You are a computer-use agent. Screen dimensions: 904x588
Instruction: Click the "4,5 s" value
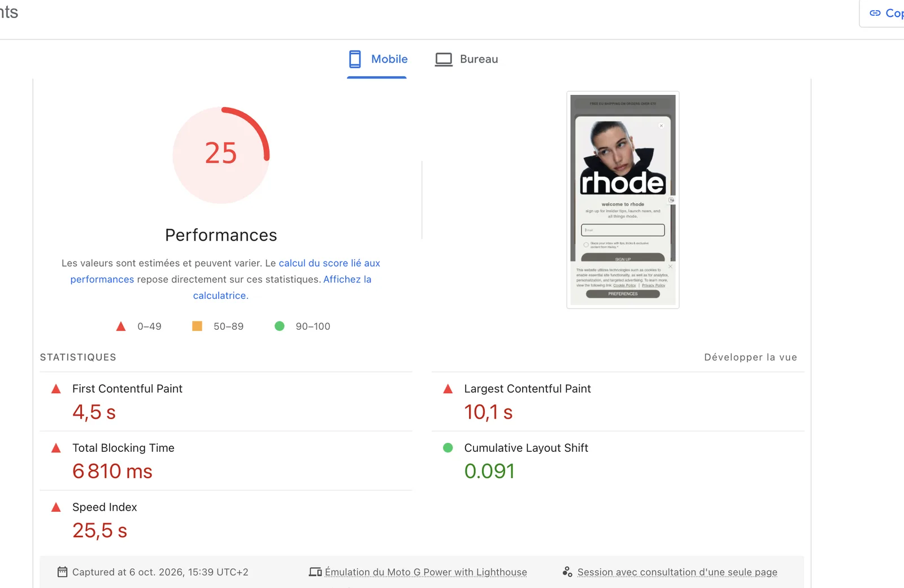(94, 412)
